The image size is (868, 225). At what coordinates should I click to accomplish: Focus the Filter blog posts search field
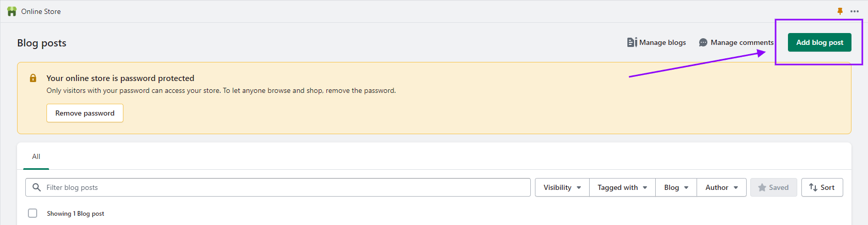278,187
